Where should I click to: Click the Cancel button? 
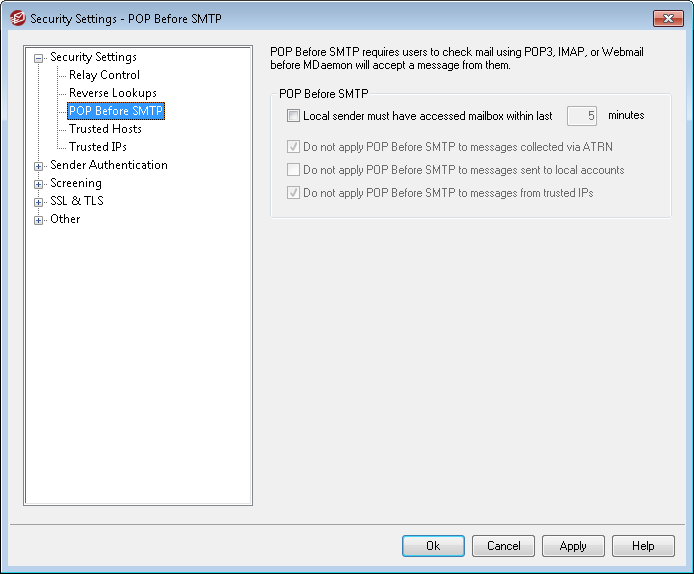pos(503,546)
